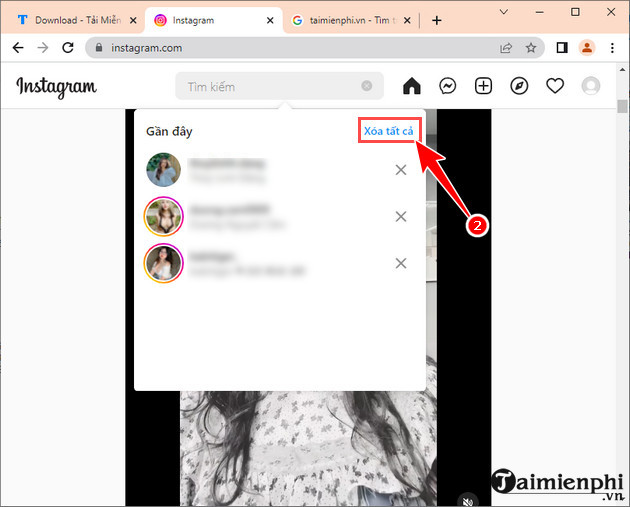The image size is (630, 507).
Task: Open first recent profile avatar
Action: 164,170
